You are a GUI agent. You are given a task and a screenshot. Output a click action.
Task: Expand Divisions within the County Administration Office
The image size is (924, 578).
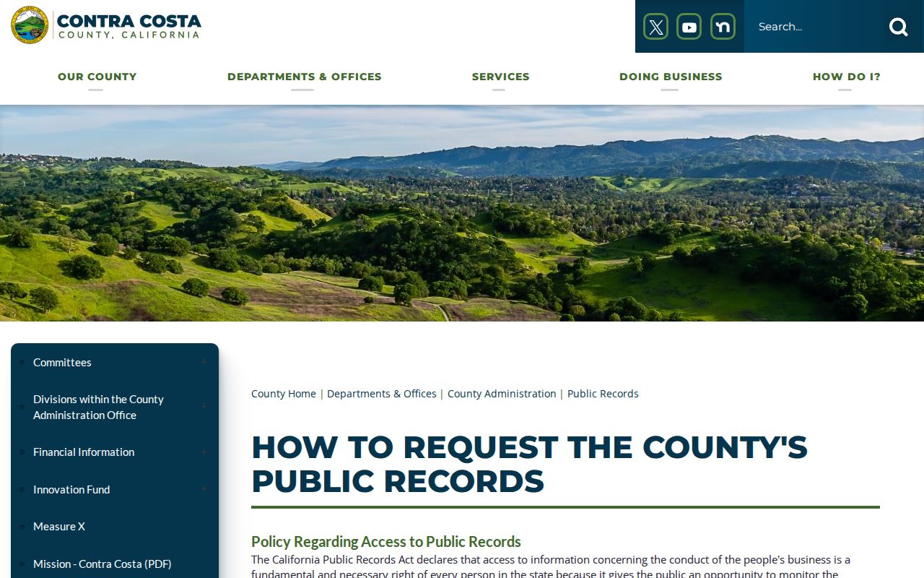204,407
